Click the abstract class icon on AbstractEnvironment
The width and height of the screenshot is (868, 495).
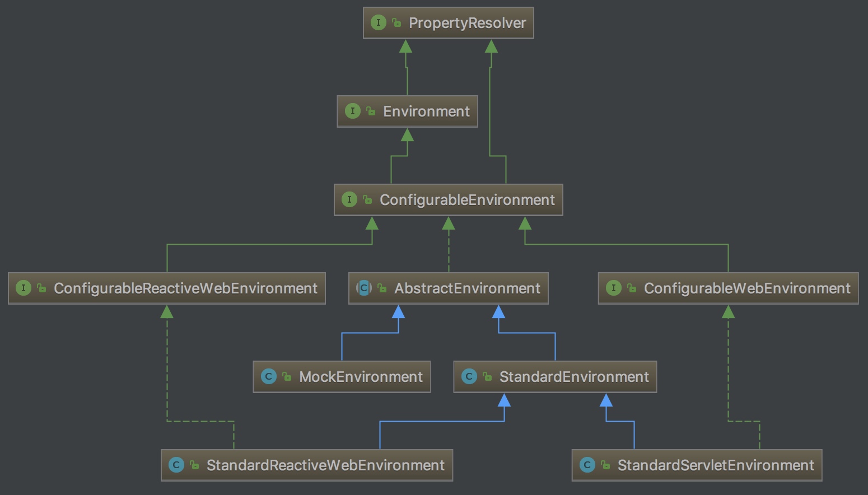click(364, 288)
